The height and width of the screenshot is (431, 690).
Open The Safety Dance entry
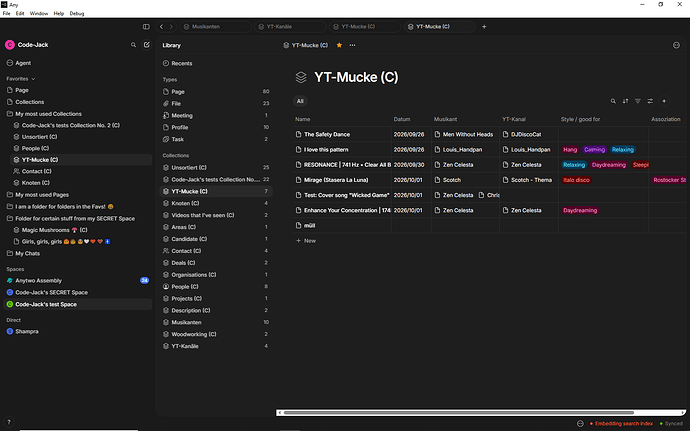click(x=327, y=134)
